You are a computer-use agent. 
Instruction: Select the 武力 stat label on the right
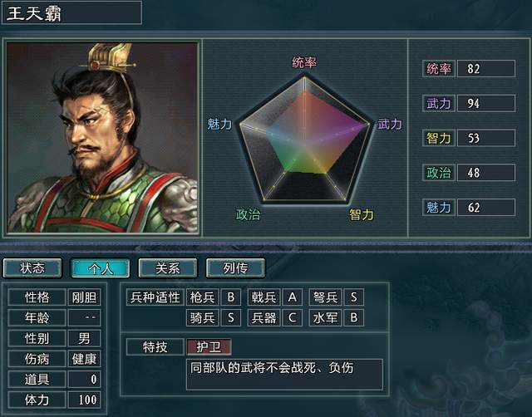pos(439,103)
